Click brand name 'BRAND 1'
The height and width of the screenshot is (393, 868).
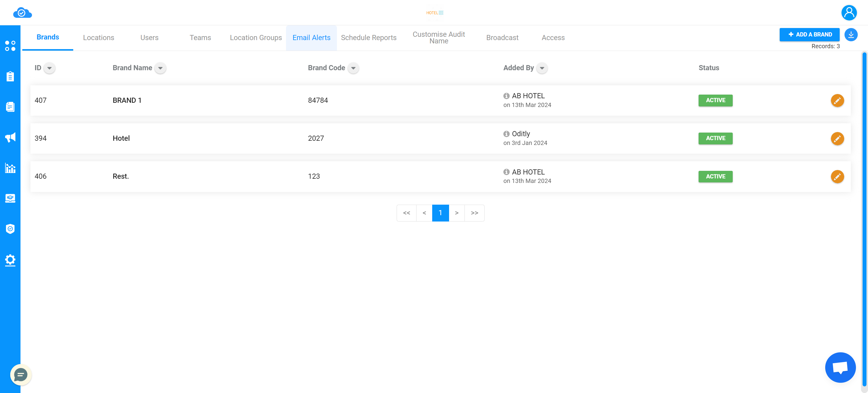(127, 100)
